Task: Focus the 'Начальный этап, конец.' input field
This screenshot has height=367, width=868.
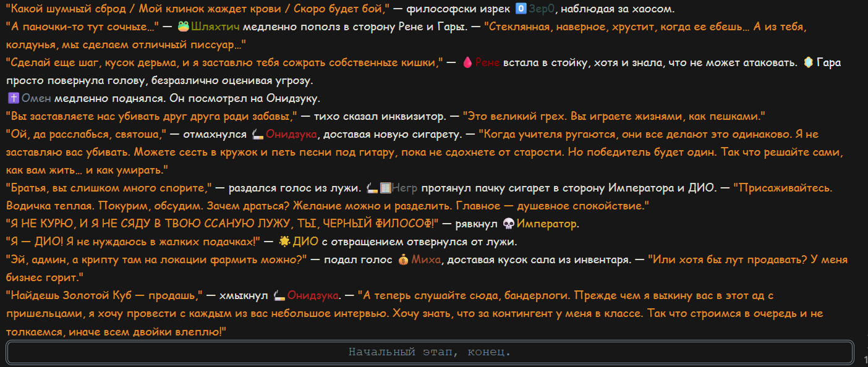Action: (430, 352)
